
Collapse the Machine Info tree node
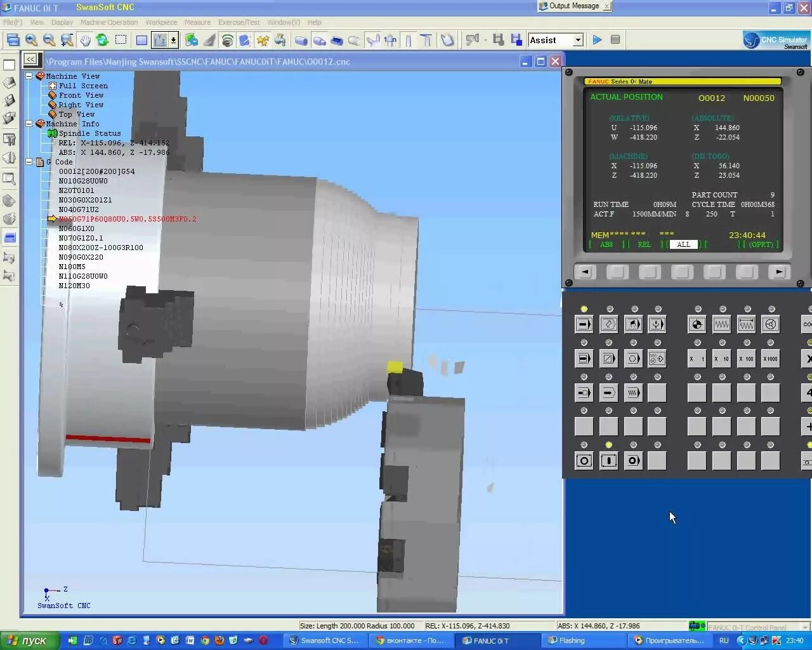tap(29, 124)
